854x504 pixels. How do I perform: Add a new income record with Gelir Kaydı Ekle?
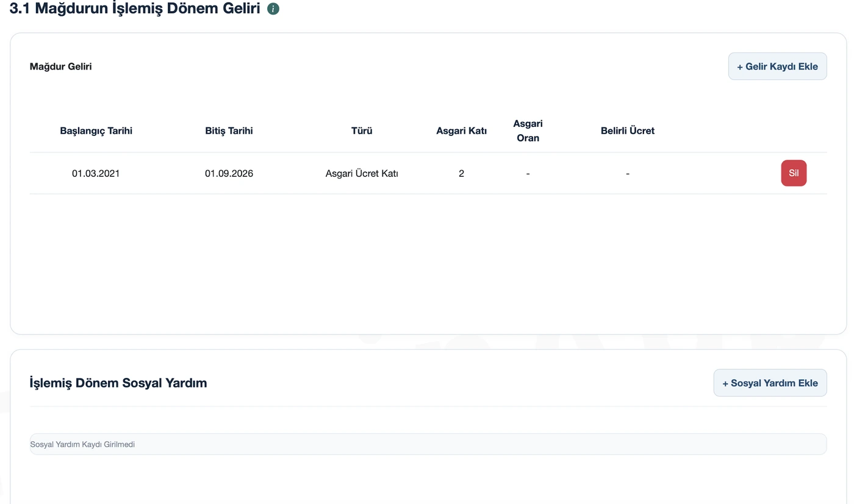tap(777, 66)
